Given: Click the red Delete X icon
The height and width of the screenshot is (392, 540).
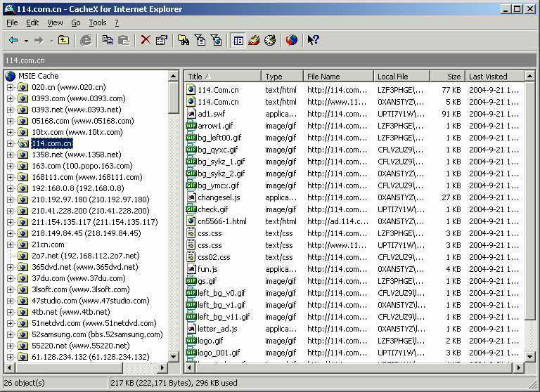Looking at the screenshot, I should pyautogui.click(x=146, y=40).
